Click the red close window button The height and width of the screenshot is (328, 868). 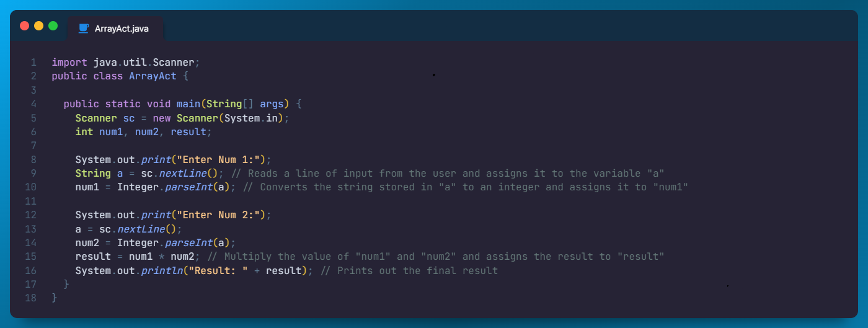click(x=25, y=26)
